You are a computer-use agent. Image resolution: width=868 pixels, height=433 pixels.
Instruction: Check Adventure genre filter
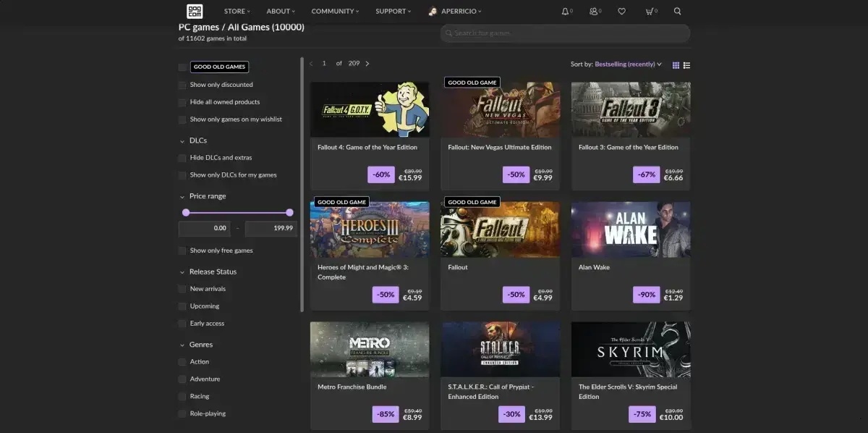[x=182, y=379]
